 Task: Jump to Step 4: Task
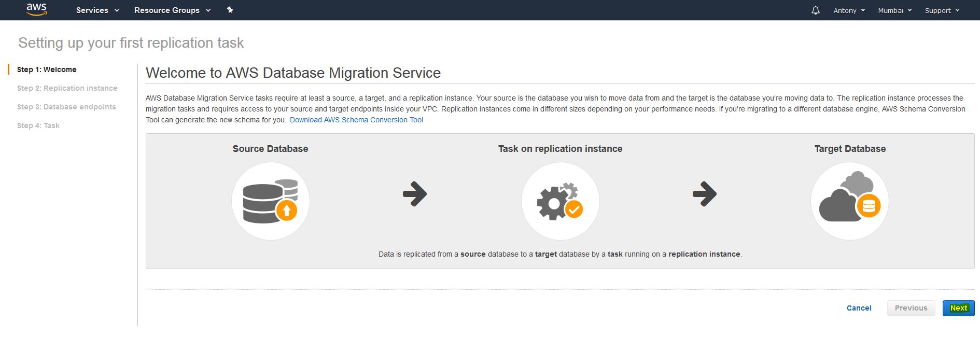tap(38, 125)
